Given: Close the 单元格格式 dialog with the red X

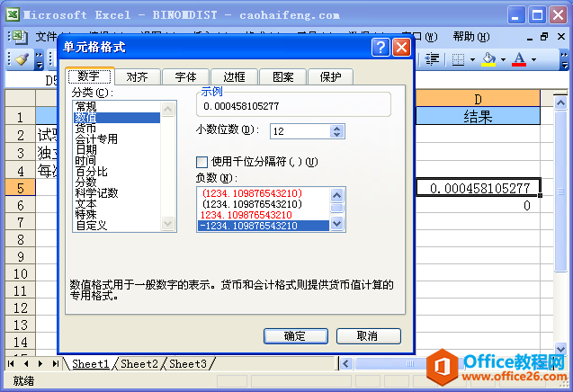Looking at the screenshot, I should [x=401, y=48].
